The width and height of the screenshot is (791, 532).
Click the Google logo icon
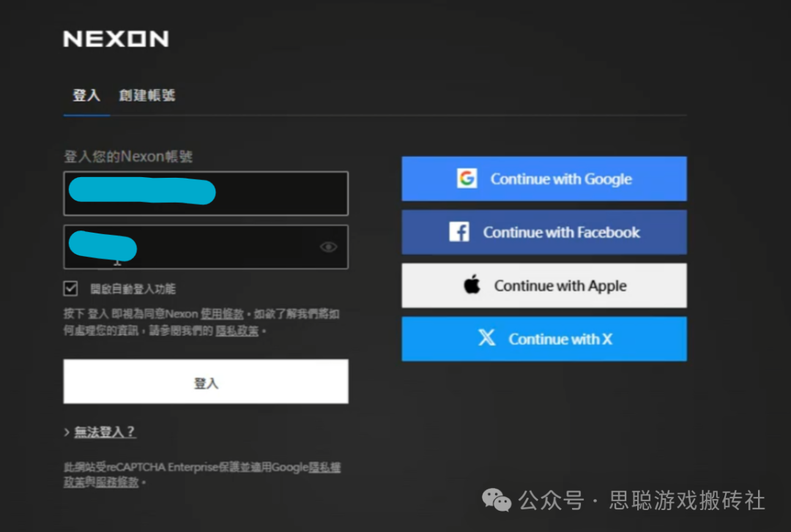(x=467, y=179)
